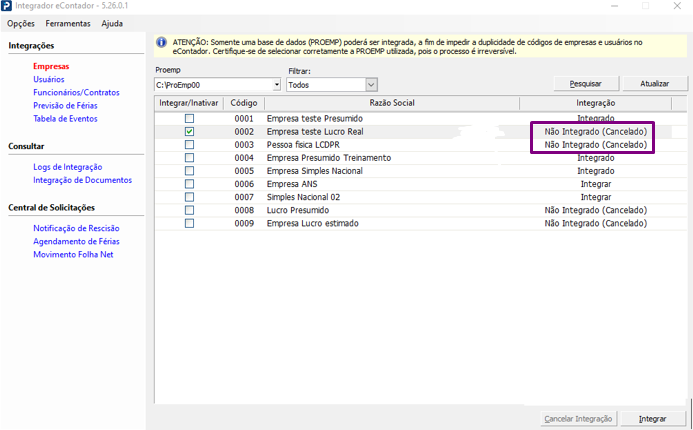
Task: Open Movimento Folha Net link
Action: click(x=73, y=254)
